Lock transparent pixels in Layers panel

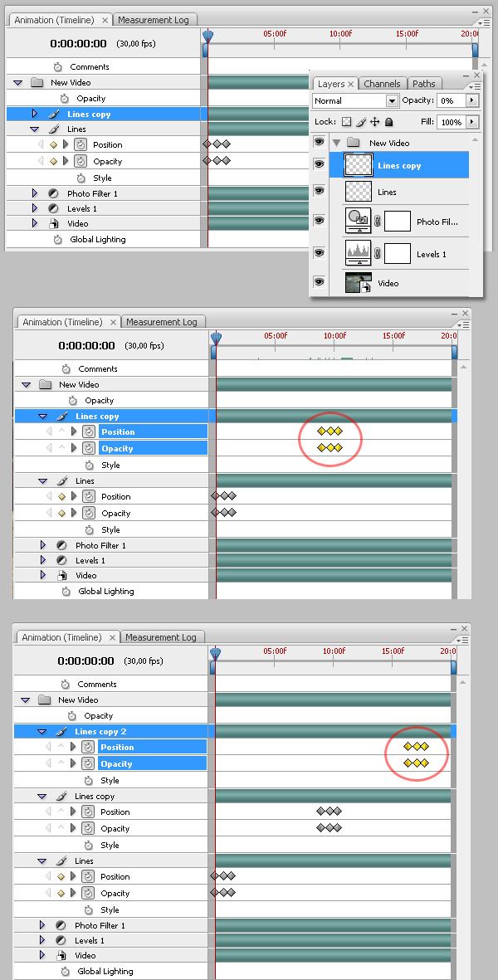pos(346,122)
